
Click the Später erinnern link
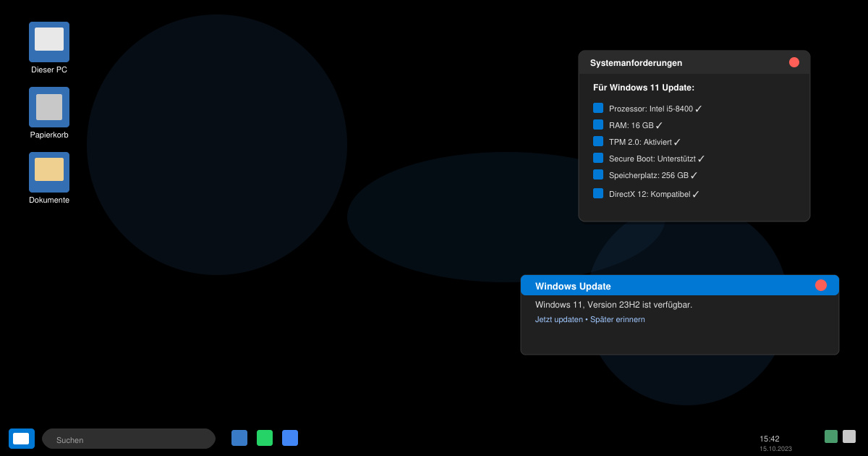click(618, 319)
